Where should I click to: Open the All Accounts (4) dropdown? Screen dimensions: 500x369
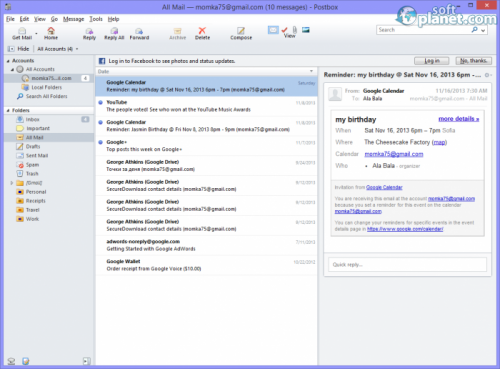coord(58,49)
